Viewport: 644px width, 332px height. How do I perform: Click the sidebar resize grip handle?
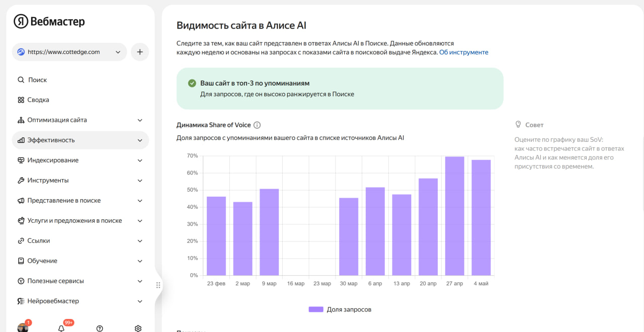(x=158, y=285)
